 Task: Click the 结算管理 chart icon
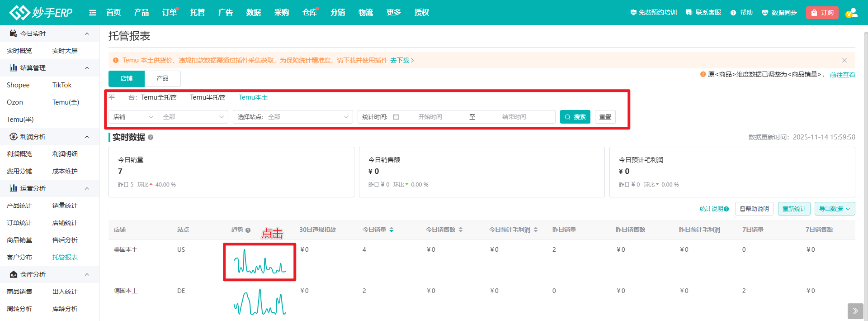click(13, 68)
